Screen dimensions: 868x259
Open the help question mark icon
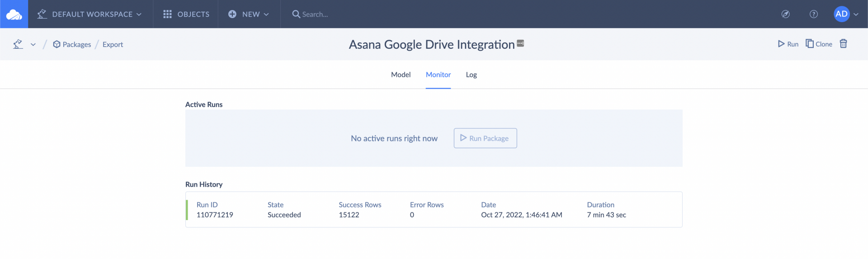pyautogui.click(x=813, y=14)
